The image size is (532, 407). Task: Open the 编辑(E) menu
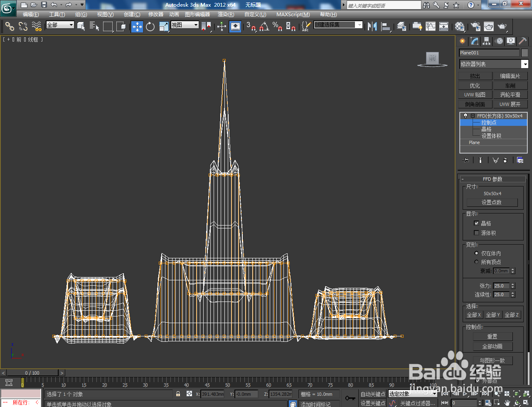[x=31, y=14]
